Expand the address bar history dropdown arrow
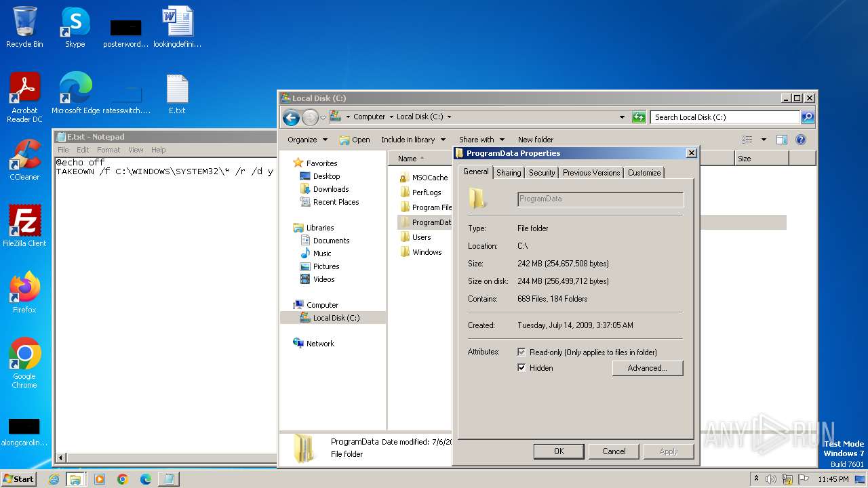Image resolution: width=868 pixels, height=488 pixels. tap(623, 117)
